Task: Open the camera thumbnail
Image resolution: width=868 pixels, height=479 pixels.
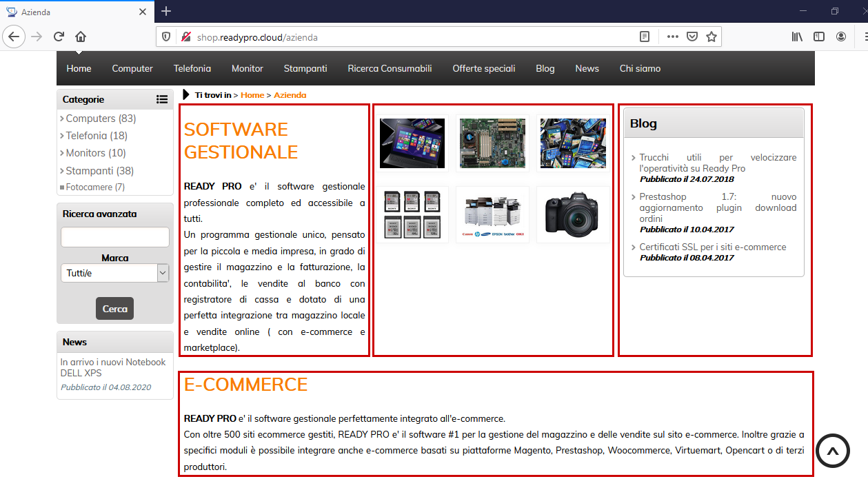Action: click(x=573, y=214)
